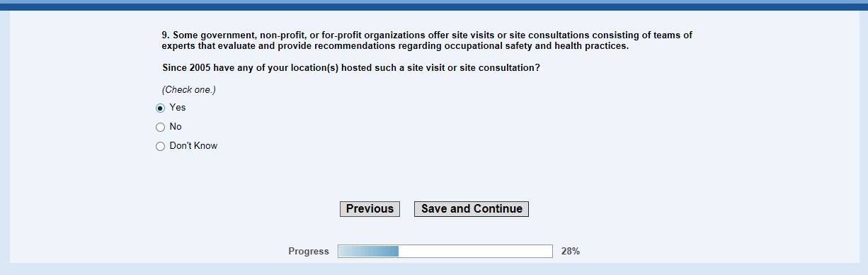Click the 28% progress value
Viewport: 868px width, 275px height.
[571, 252]
